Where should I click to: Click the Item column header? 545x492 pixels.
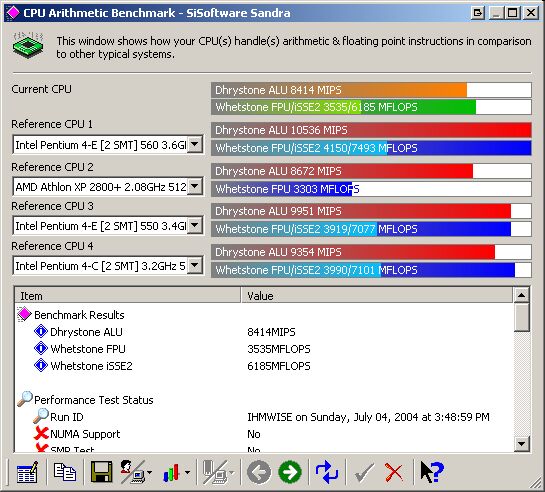coord(128,296)
